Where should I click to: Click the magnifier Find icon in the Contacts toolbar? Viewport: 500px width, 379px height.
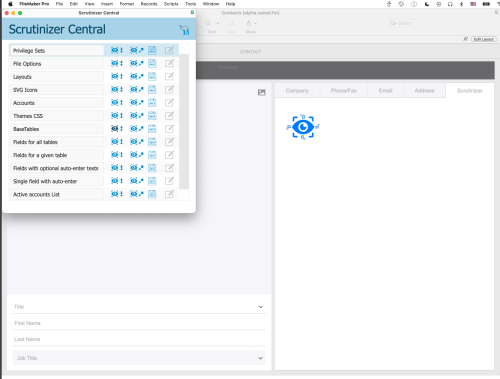coord(208,23)
